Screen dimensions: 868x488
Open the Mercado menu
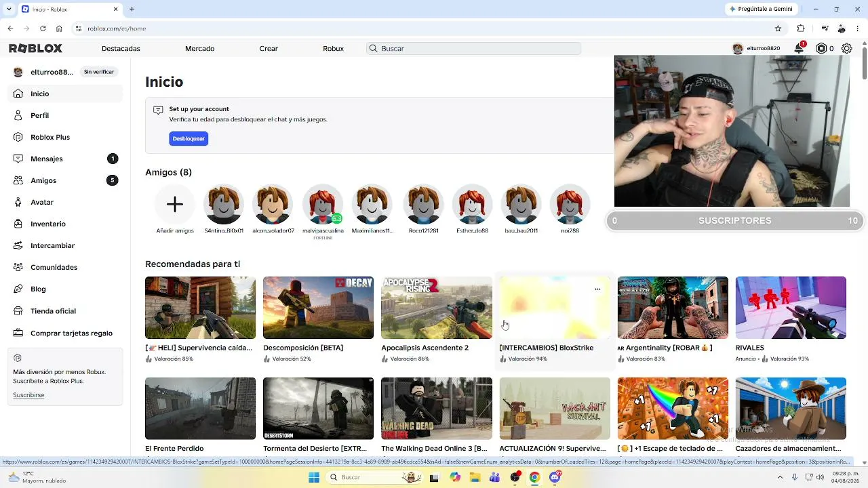[199, 49]
